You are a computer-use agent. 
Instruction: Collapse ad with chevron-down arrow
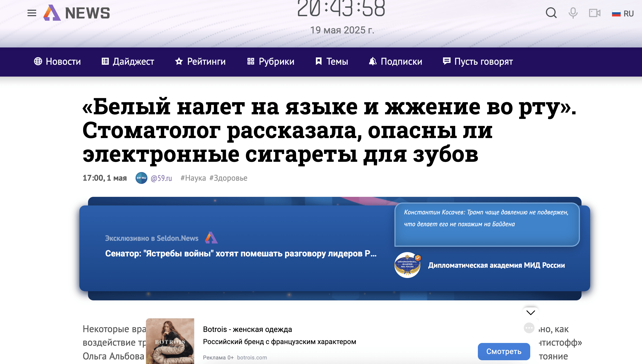531,313
